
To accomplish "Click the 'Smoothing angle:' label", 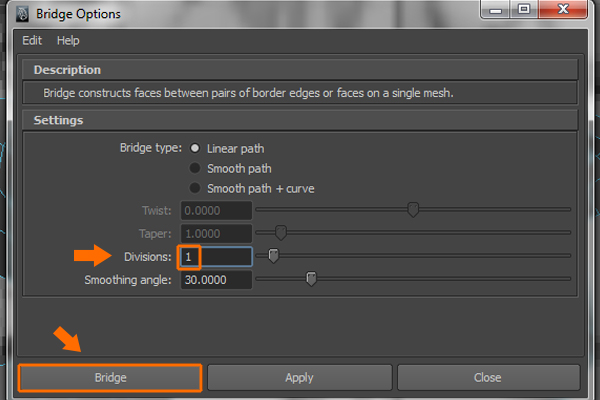I will click(128, 280).
